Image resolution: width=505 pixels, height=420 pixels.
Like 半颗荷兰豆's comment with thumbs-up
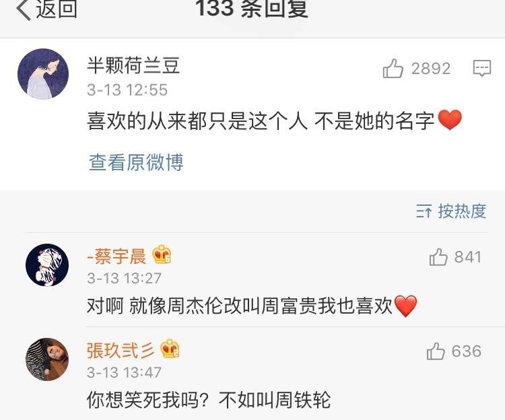point(393,68)
